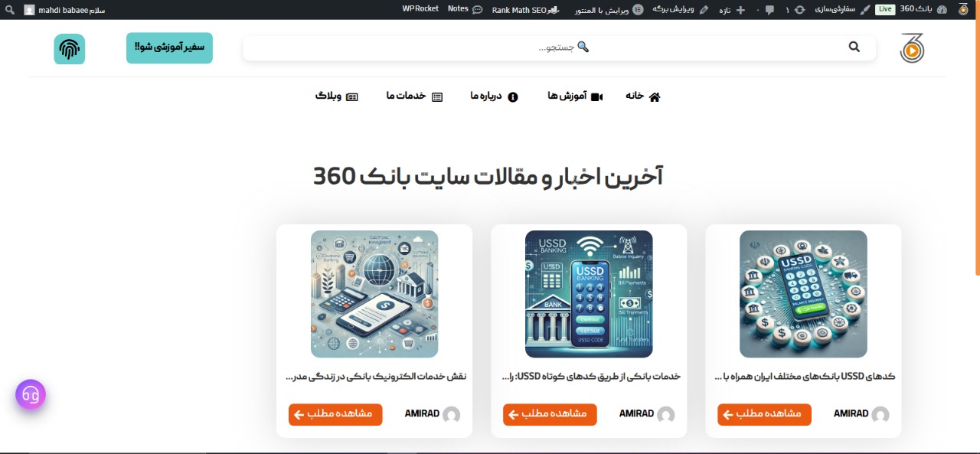Click the purple headset support bubble
Viewport: 980px width, 454px height.
coord(31,395)
